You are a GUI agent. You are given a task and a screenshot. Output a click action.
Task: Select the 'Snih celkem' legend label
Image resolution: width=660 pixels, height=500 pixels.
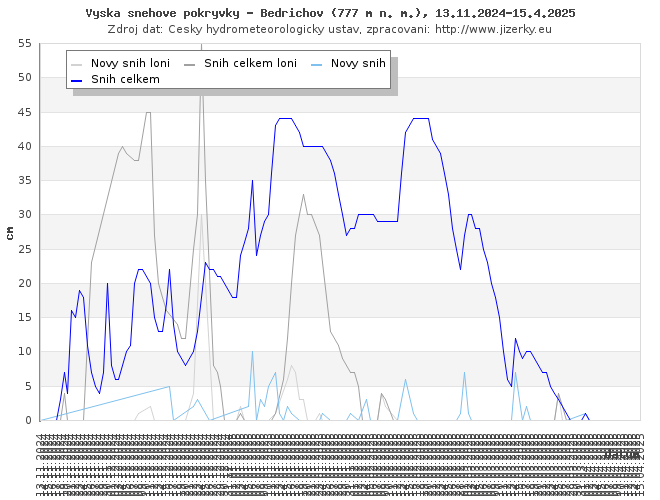(125, 78)
